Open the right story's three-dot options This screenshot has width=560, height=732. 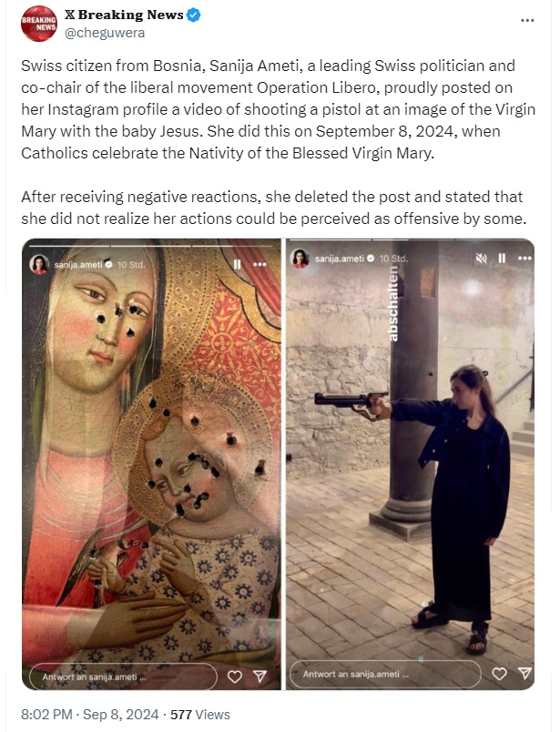524,258
